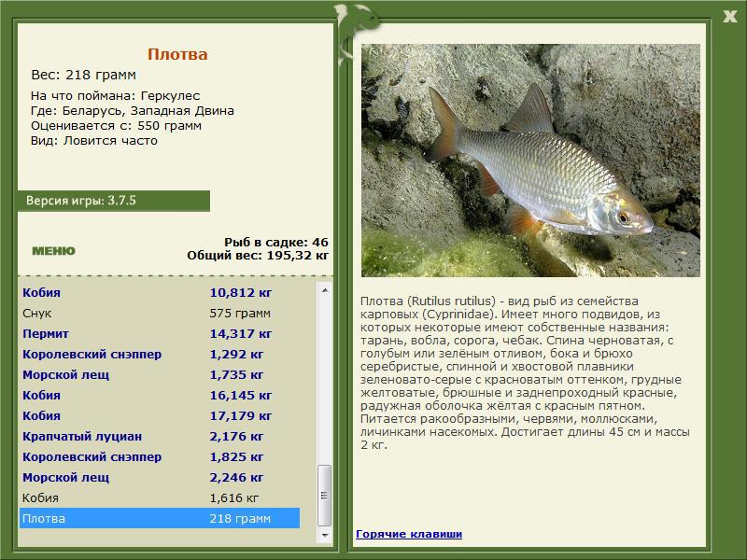Select the Кобия 1,616 кг row
The height and width of the screenshot is (560, 747).
pyautogui.click(x=160, y=497)
